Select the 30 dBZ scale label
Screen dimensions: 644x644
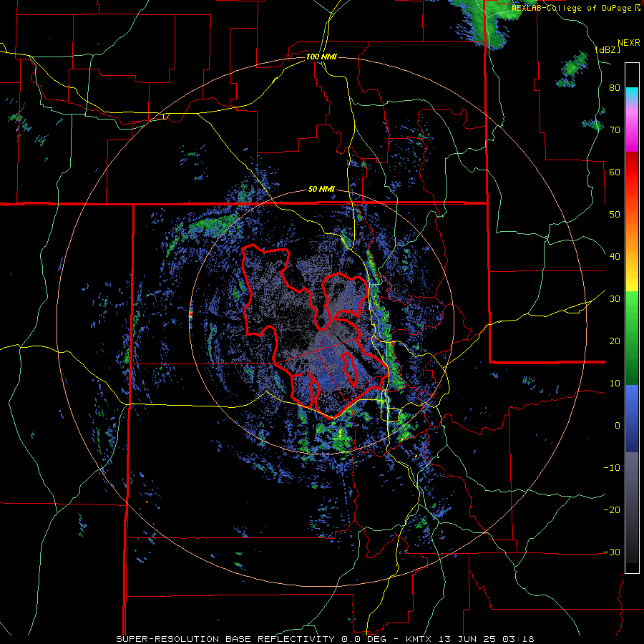615,299
